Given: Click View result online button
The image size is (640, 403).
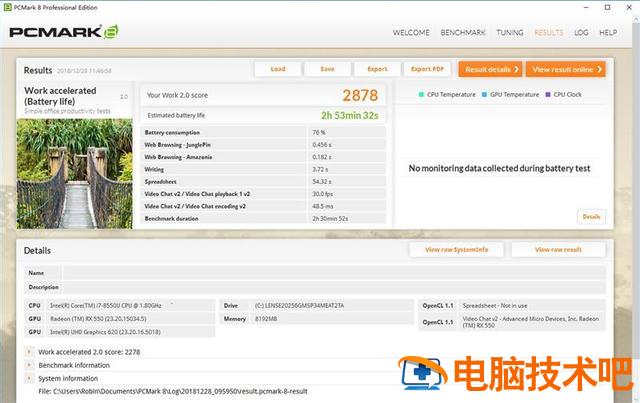Looking at the screenshot, I should pyautogui.click(x=566, y=69).
